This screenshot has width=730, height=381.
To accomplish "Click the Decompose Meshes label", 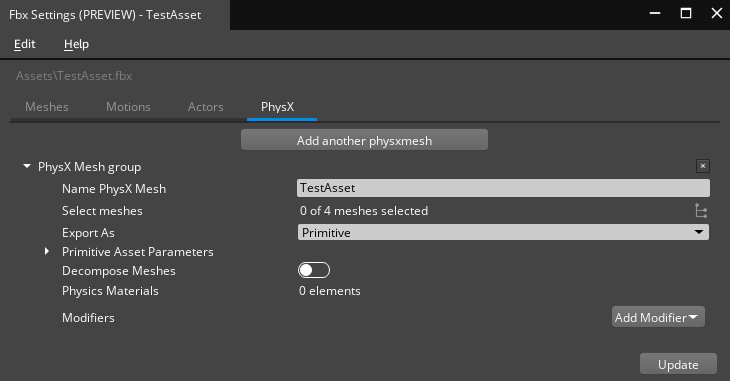I will point(119,271).
